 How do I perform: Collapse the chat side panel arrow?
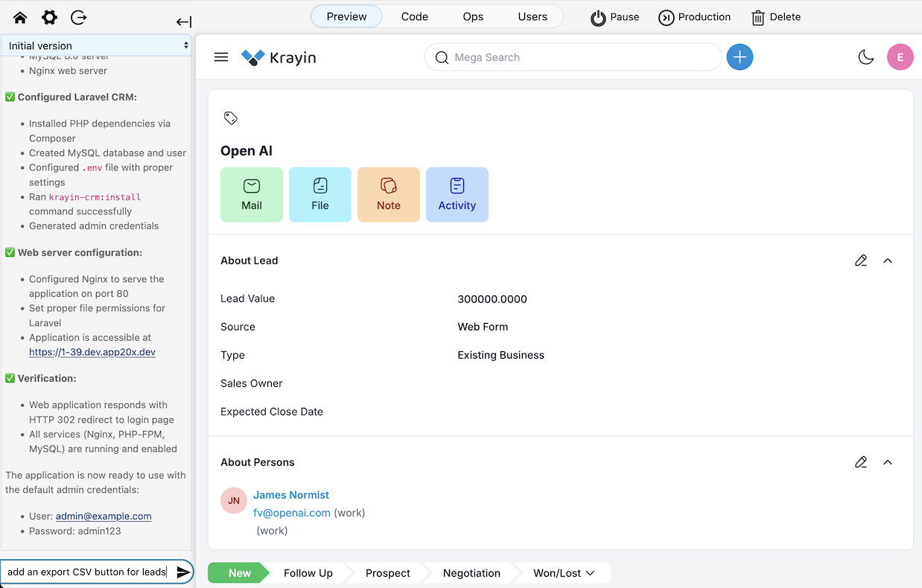184,22
